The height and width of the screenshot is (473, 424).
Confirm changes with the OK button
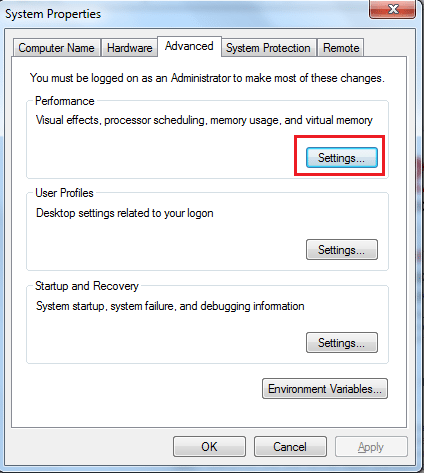tap(209, 446)
